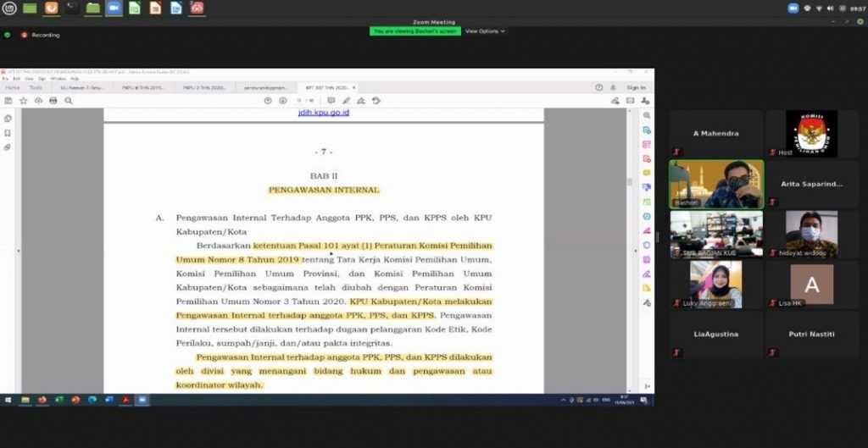Click the Print icon in Acrobat toolbar
Screen dimensions: 868x448
[53, 100]
